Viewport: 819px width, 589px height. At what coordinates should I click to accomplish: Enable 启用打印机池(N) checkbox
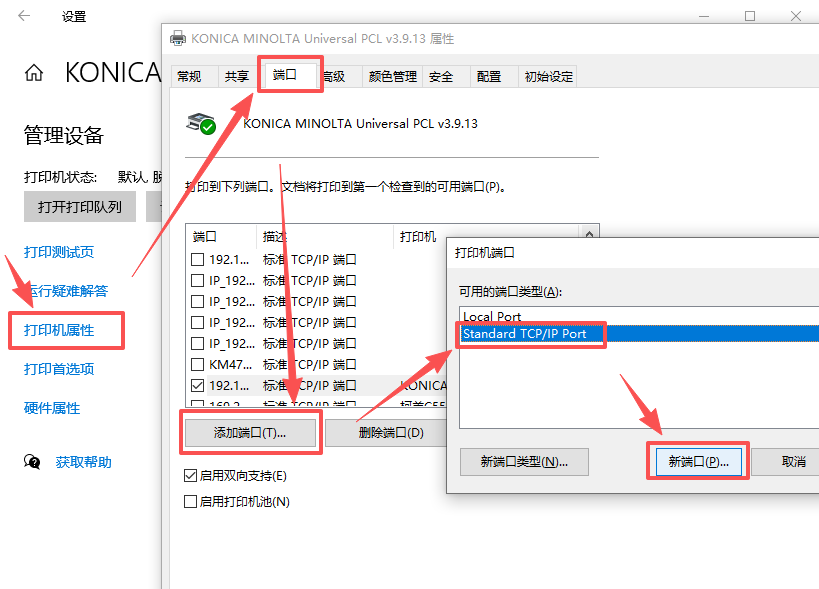190,501
